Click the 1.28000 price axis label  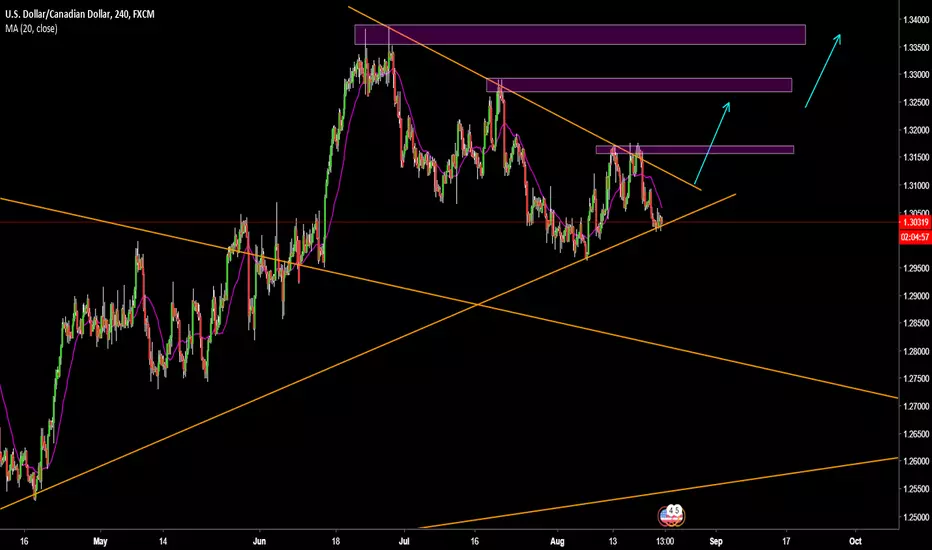point(915,351)
